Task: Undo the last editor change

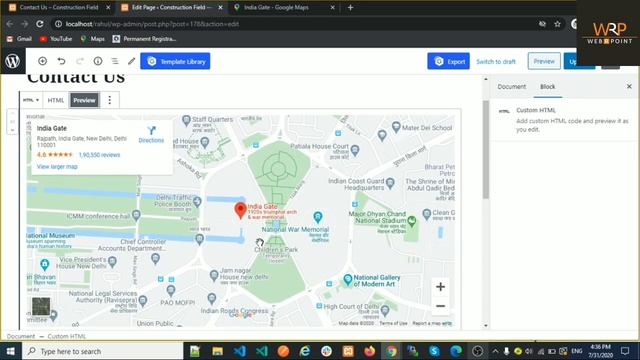Action: [61, 61]
